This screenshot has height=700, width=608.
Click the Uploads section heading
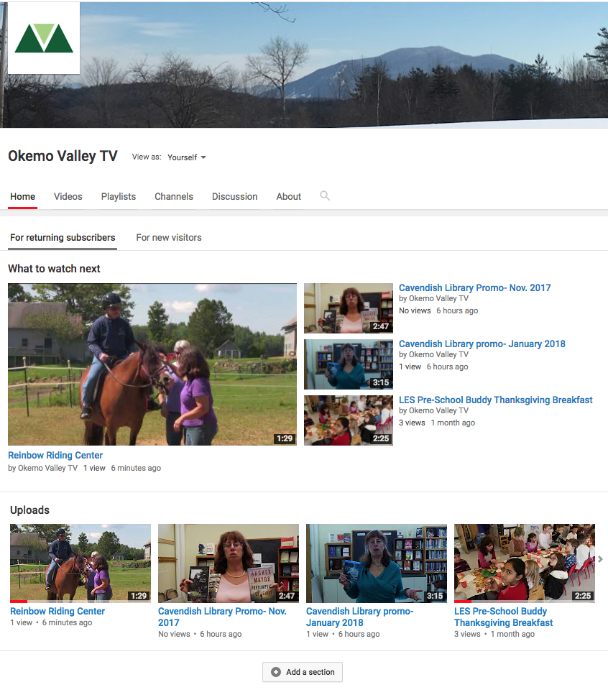(x=29, y=510)
